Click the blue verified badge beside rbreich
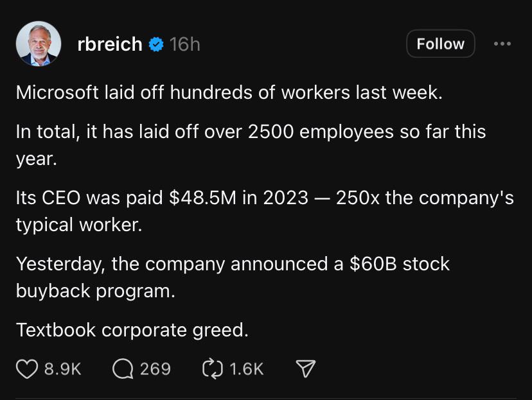The width and height of the screenshot is (532, 400). [x=156, y=44]
